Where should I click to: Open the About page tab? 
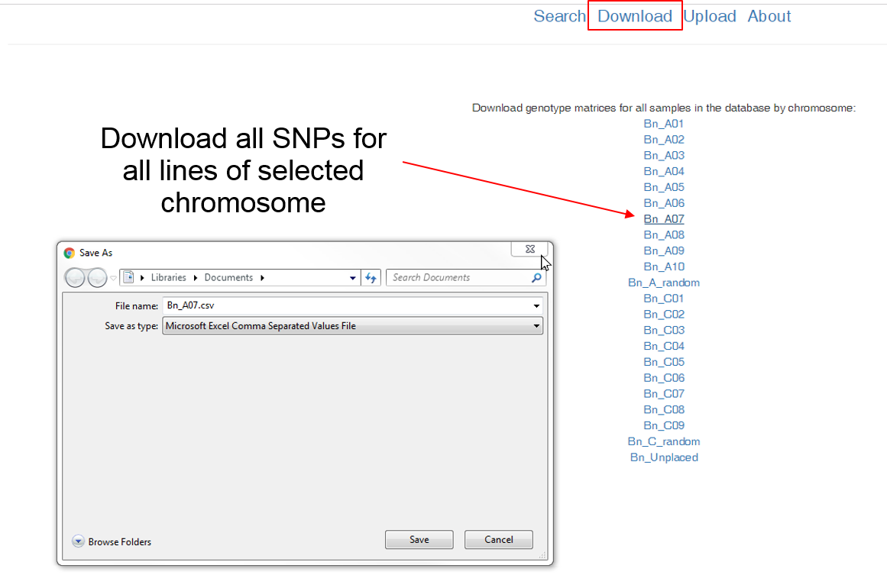click(x=769, y=16)
